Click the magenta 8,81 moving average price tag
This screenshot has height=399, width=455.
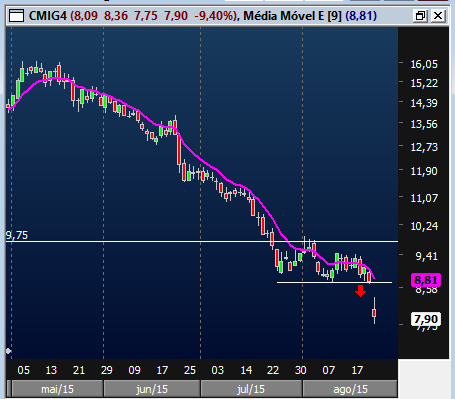pyautogui.click(x=426, y=280)
